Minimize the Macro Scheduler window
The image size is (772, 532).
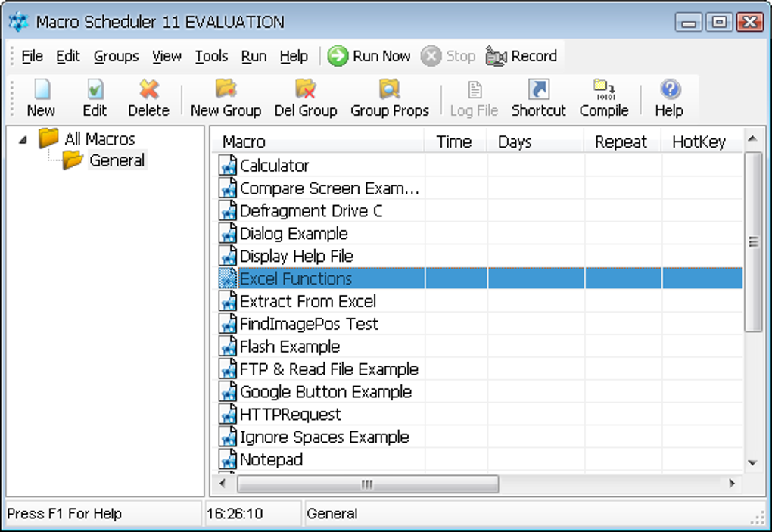pyautogui.click(x=688, y=22)
